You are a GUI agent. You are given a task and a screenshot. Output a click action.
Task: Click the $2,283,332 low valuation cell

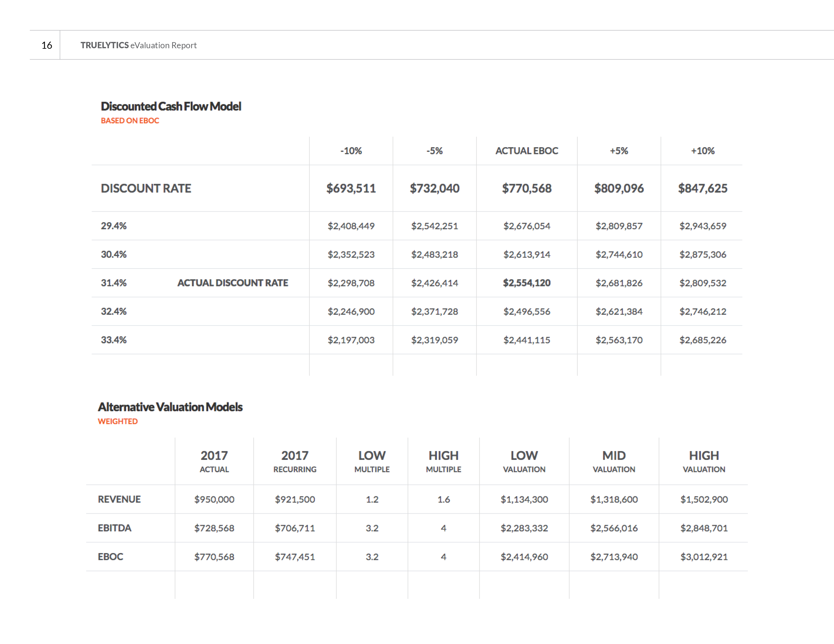(x=524, y=528)
